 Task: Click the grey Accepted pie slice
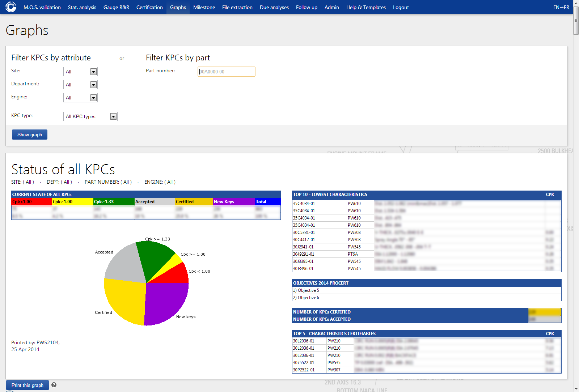(x=125, y=264)
